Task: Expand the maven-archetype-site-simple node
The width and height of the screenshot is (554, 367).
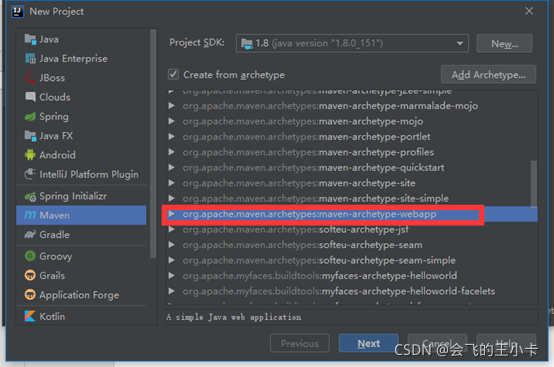Action: click(x=172, y=198)
